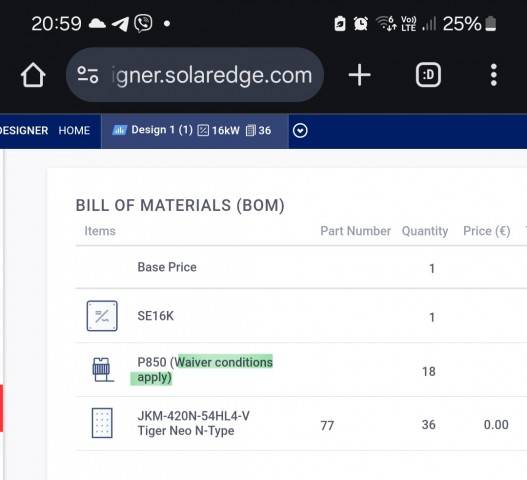
Task: Click the DESIGNER label in navbar
Action: tap(24, 130)
